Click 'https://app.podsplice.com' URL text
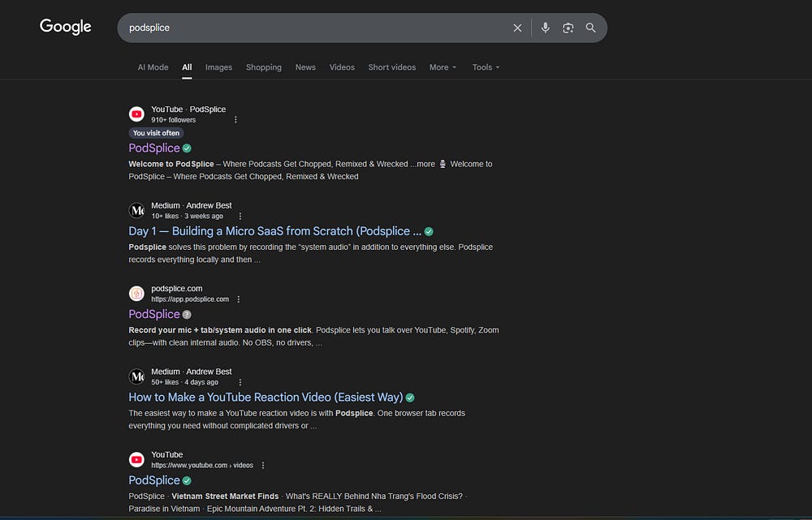Image resolution: width=812 pixels, height=520 pixels. coord(190,299)
